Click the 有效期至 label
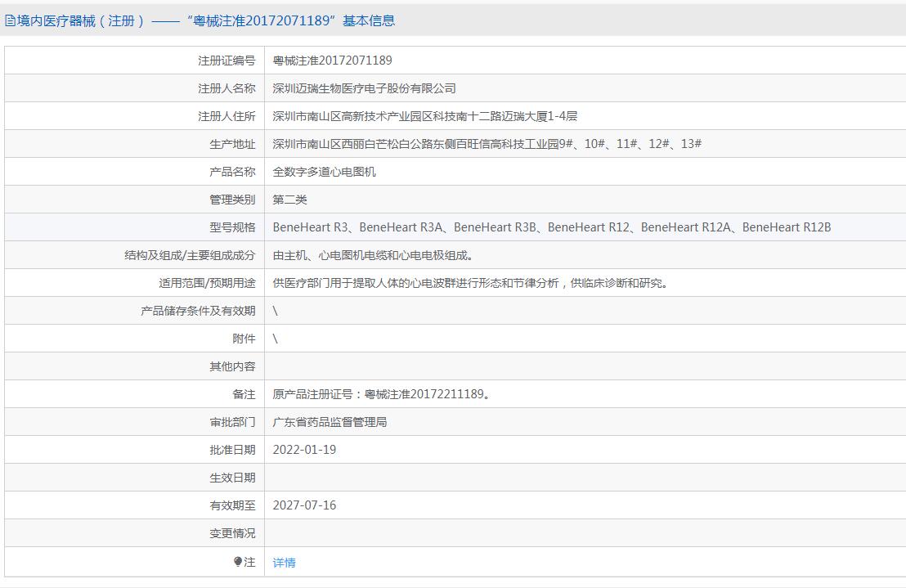 click(232, 505)
